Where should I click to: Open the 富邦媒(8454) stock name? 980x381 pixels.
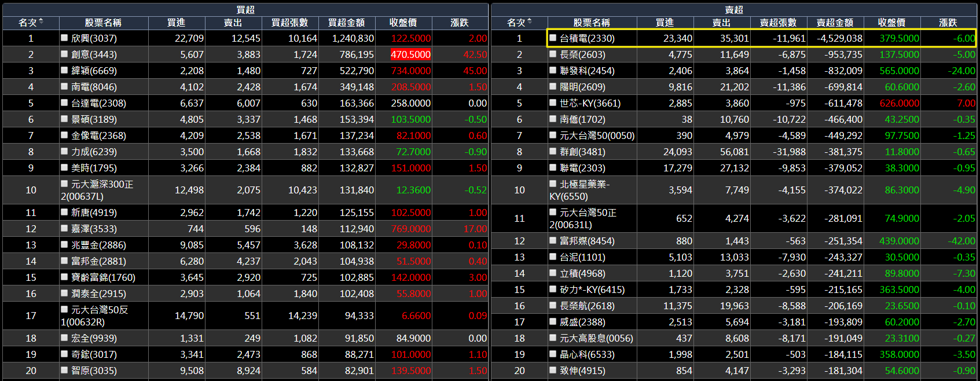[x=587, y=241]
